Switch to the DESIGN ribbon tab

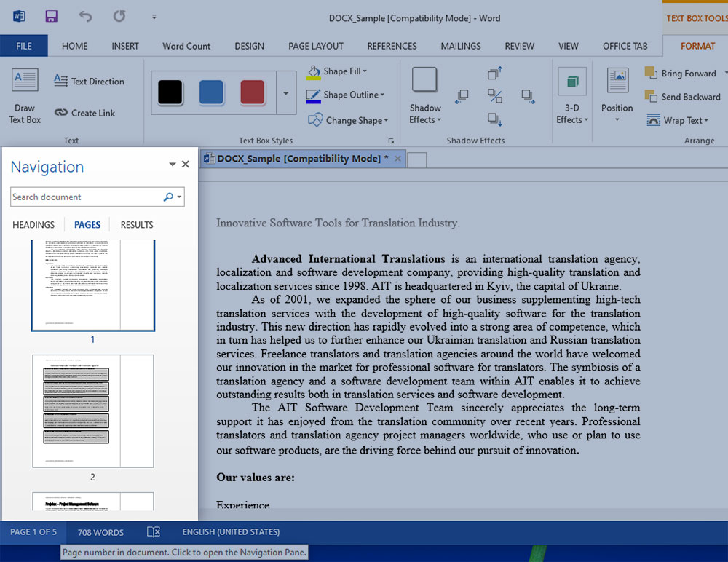tap(249, 46)
